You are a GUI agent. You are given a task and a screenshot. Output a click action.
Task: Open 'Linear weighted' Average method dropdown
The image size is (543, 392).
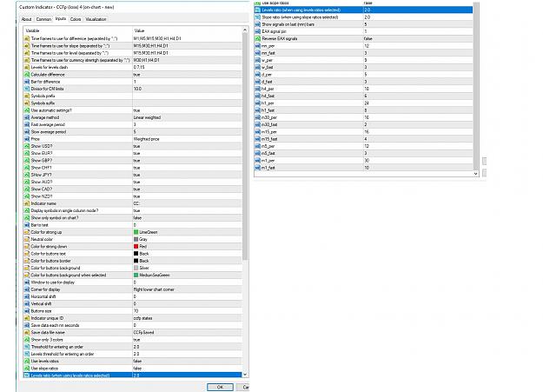(187, 117)
